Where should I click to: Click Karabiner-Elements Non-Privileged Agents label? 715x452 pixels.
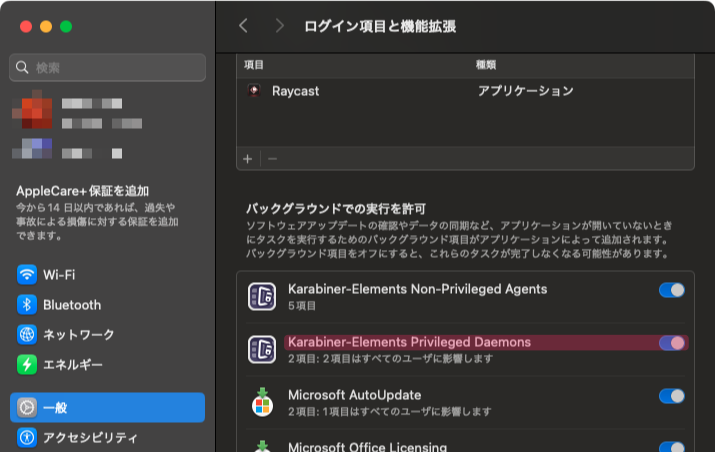417,289
